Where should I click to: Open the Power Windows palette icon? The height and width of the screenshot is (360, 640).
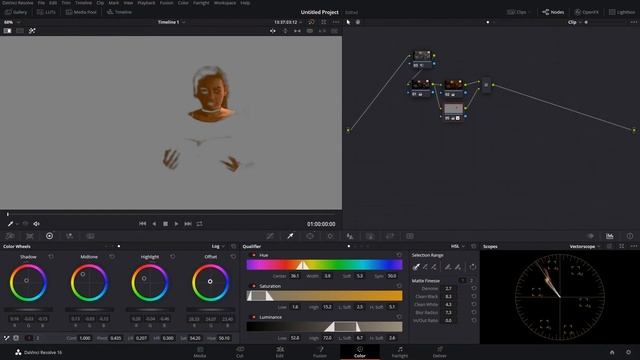[x=310, y=236]
